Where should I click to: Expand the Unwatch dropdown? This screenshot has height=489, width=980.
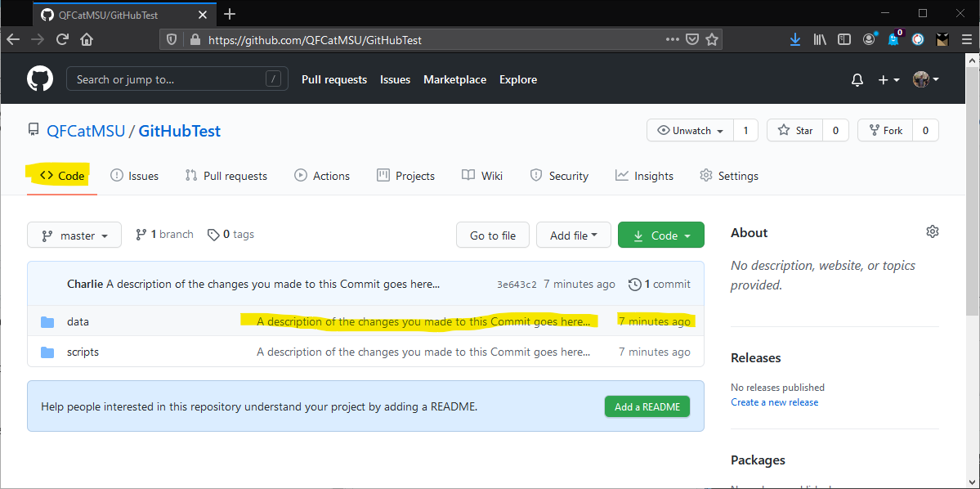(690, 131)
